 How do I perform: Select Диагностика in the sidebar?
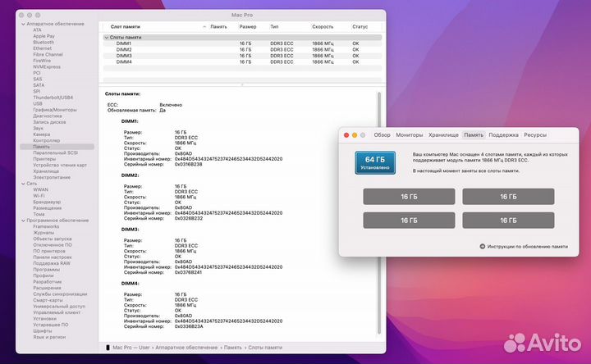[48, 116]
